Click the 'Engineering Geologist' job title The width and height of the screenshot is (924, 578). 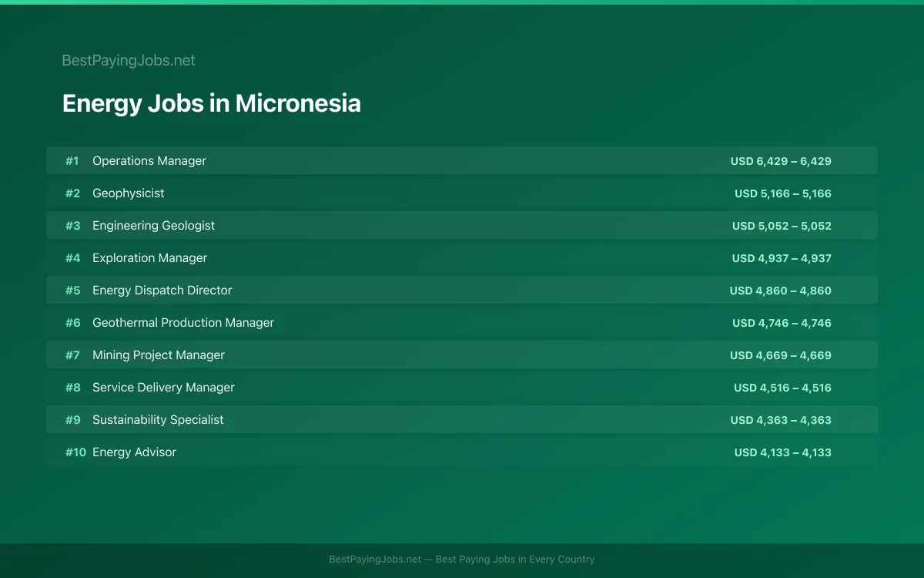(x=154, y=226)
